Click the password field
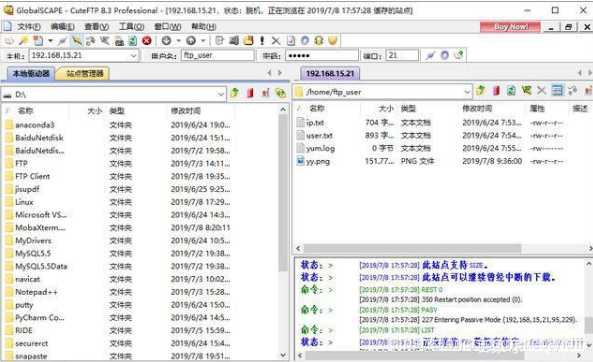The height and width of the screenshot is (362, 593). tap(321, 56)
